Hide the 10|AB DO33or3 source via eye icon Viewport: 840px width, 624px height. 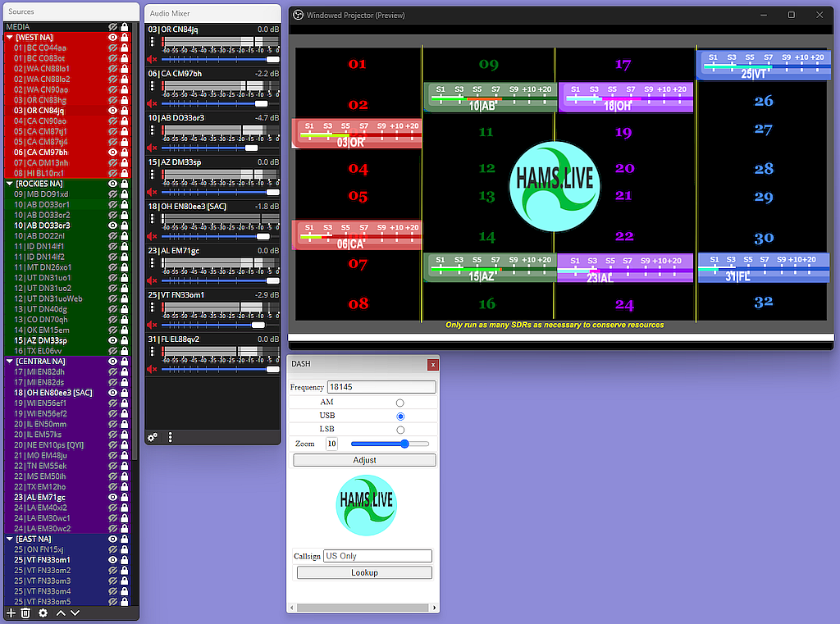coord(112,225)
